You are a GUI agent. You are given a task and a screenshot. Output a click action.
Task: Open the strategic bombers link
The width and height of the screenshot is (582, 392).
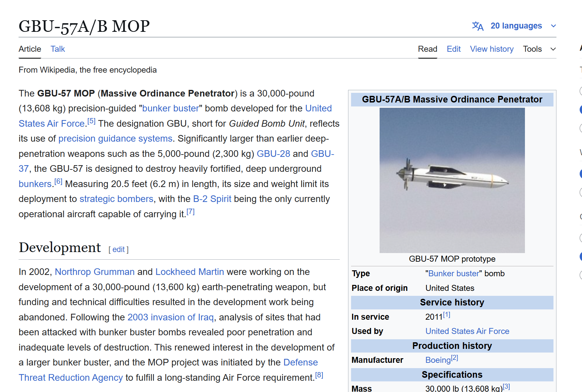(x=116, y=199)
